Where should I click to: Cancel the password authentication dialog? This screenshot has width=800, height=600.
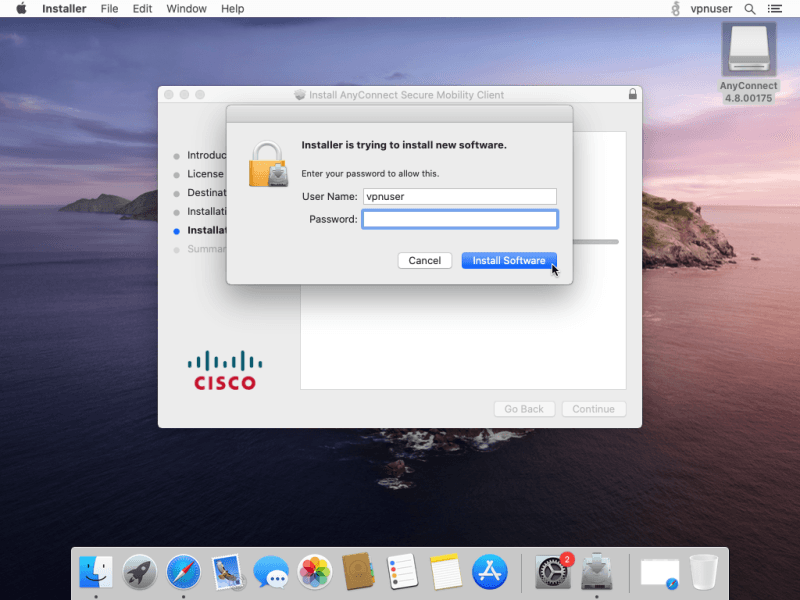pyautogui.click(x=424, y=260)
